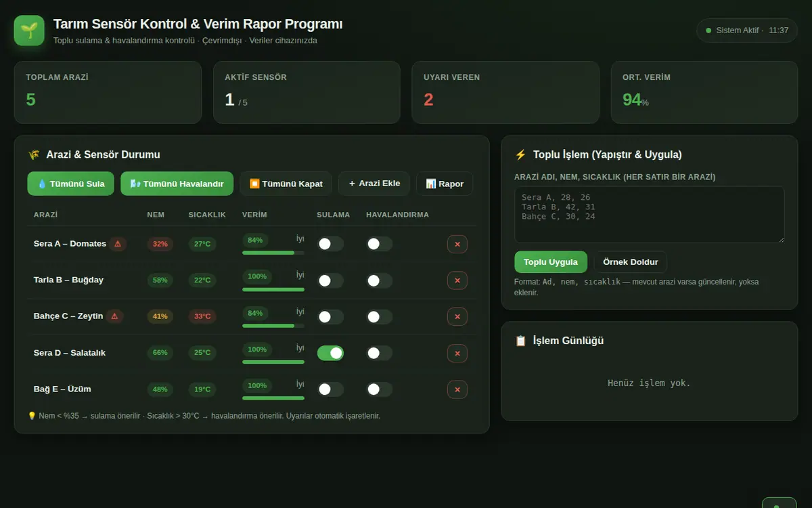Switch on Sulama for Bağ E – Üzüm
812x508 pixels.
click(330, 389)
